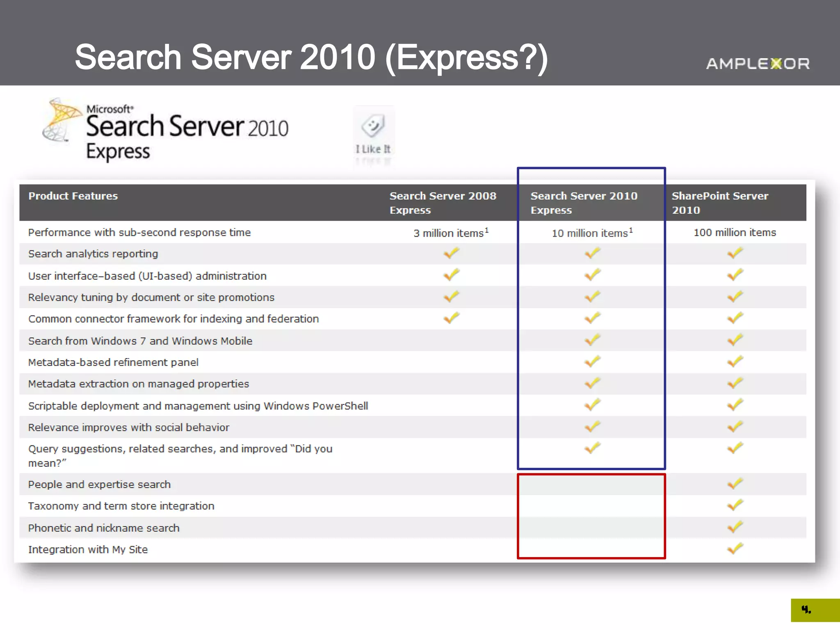Click the Search Server 2010 Express logo icon
Image resolution: width=840 pixels, height=630 pixels.
62,120
